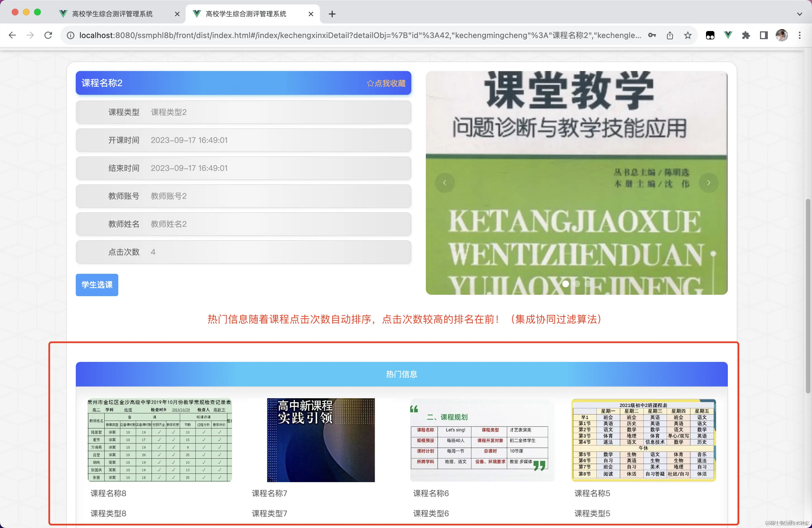Click the 学生选课 button
812x528 pixels.
[x=96, y=285]
